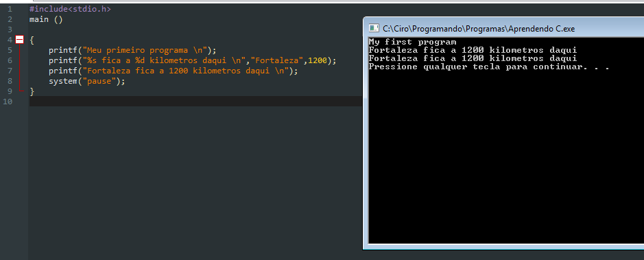Click the black empty area of the console
Viewport: 644px width, 260px height.
(505, 161)
